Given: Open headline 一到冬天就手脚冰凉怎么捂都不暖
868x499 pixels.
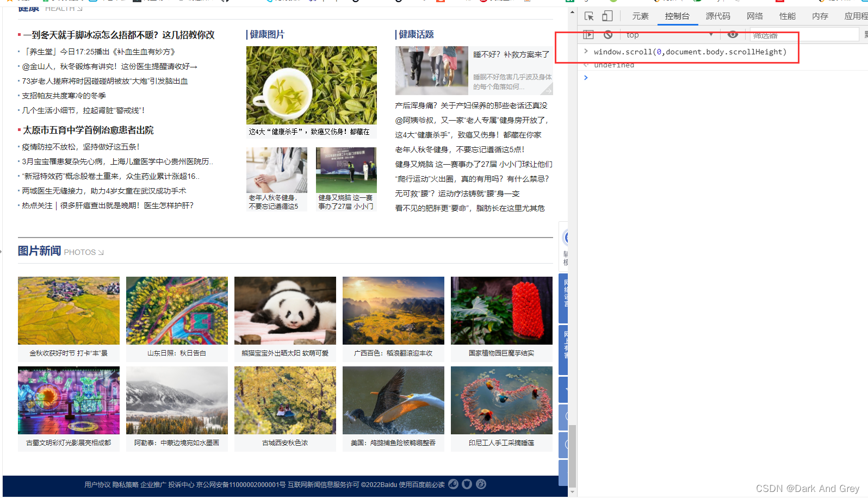Looking at the screenshot, I should point(119,35).
